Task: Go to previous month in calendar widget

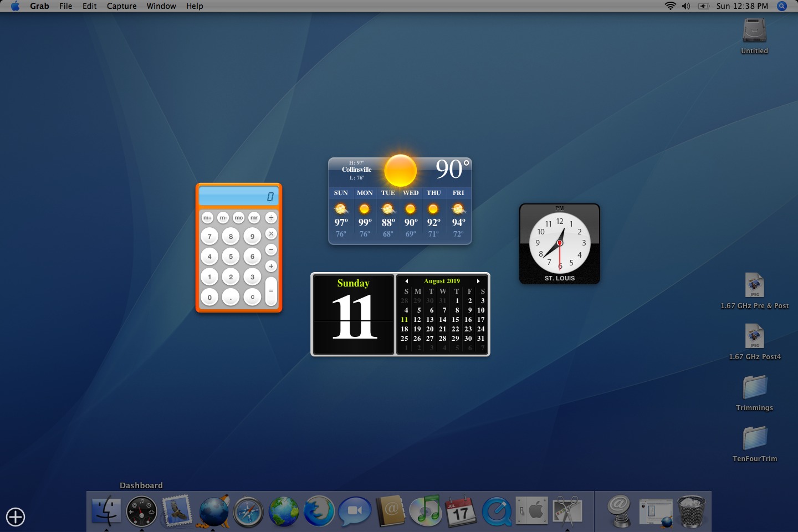Action: (406, 281)
